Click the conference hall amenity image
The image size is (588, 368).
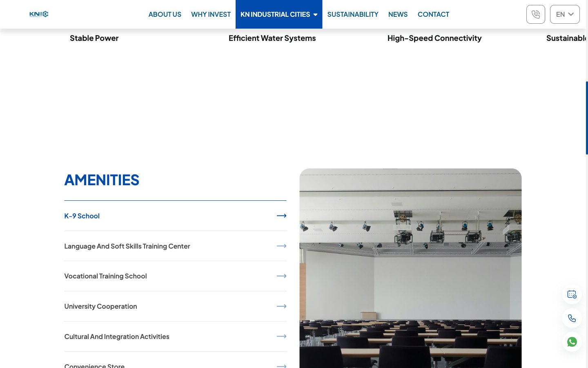[410, 268]
